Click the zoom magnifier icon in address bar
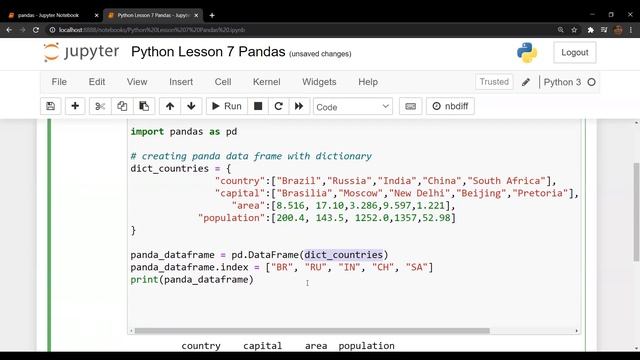 pos(561,30)
